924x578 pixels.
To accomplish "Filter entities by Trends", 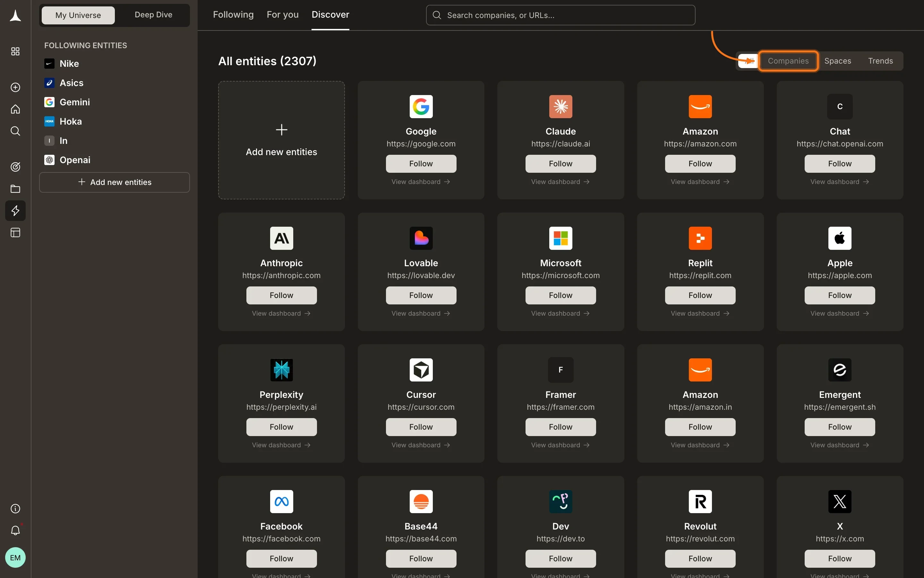I will point(880,61).
